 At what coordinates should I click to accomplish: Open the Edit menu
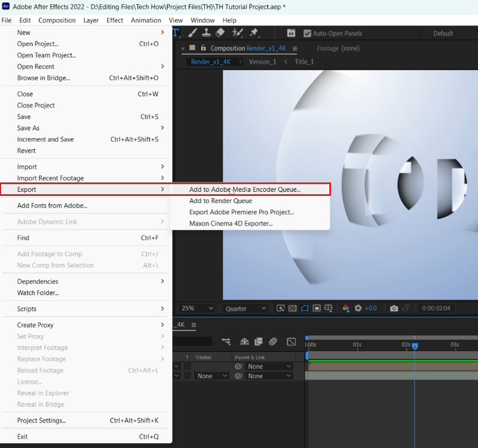pos(25,20)
